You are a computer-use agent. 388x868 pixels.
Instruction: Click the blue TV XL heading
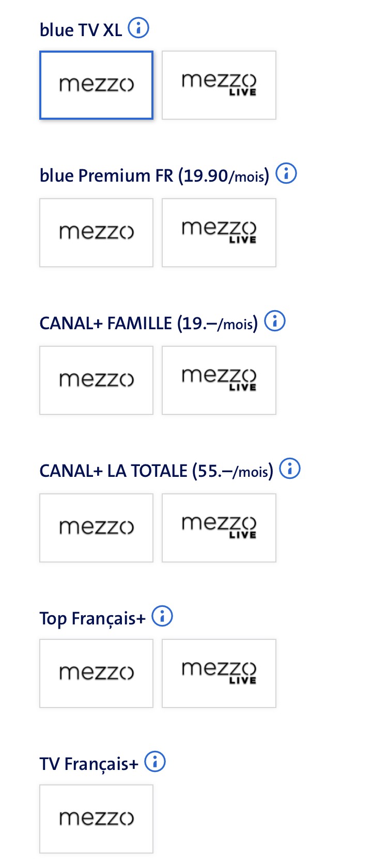pyautogui.click(x=81, y=30)
